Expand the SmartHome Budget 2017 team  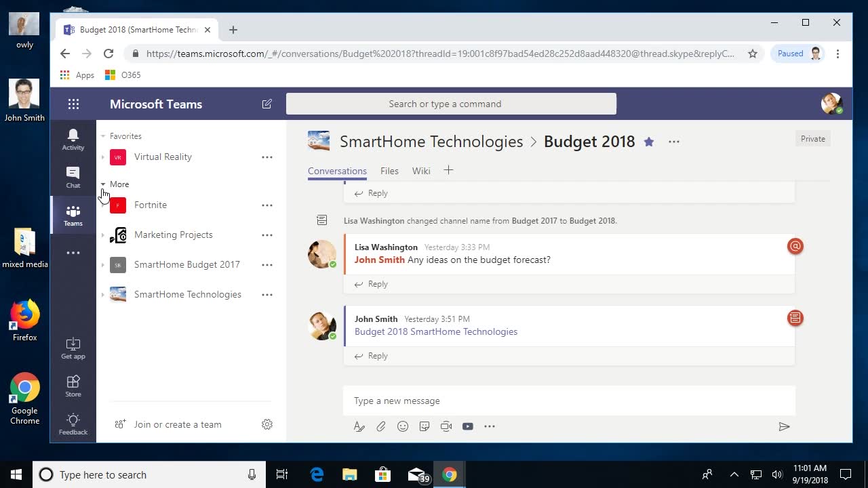(103, 265)
